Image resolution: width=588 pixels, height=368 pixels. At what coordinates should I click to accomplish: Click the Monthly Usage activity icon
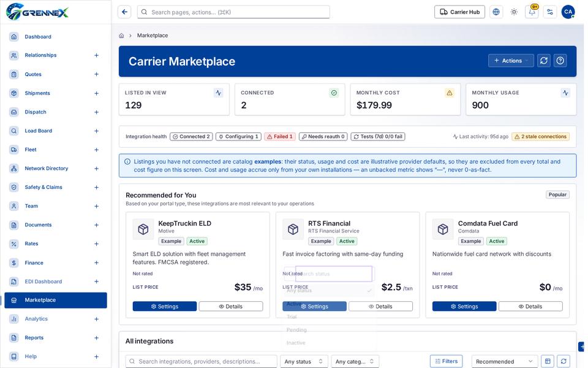pyautogui.click(x=565, y=93)
